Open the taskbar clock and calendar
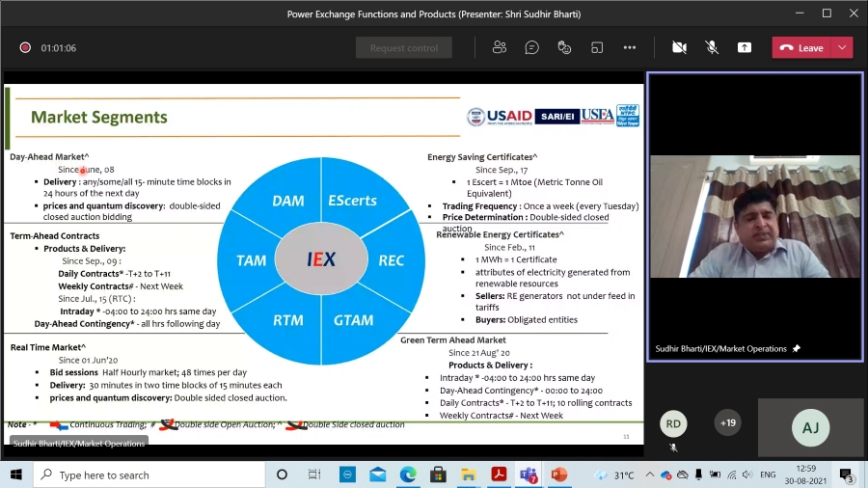This screenshot has width=868, height=488. (x=803, y=474)
